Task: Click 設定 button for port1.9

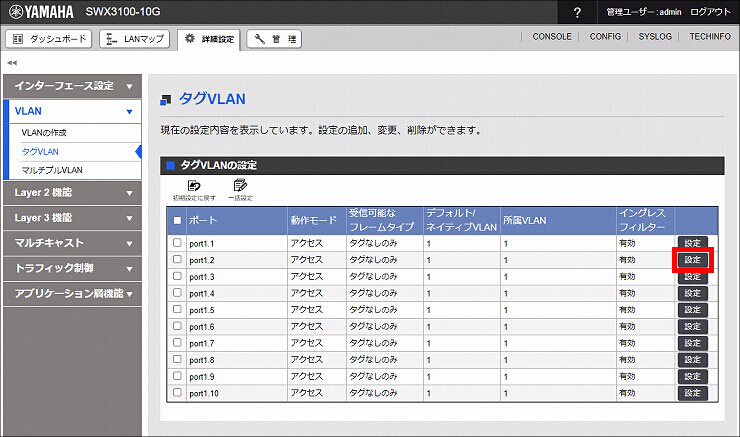Action: pyautogui.click(x=692, y=376)
